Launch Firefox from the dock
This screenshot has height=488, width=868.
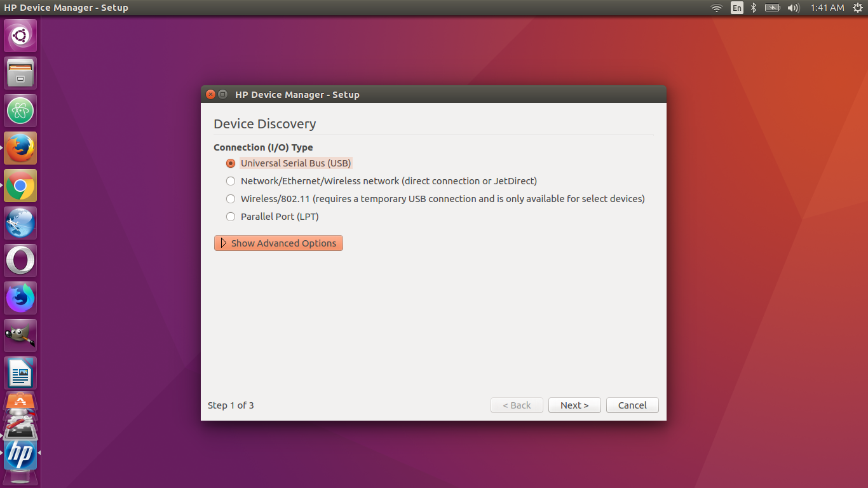click(x=20, y=148)
